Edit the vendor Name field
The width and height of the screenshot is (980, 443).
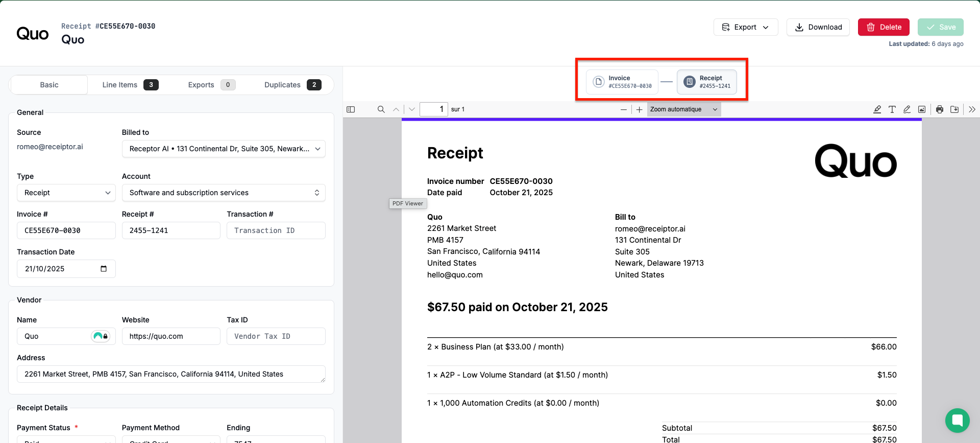(66, 336)
